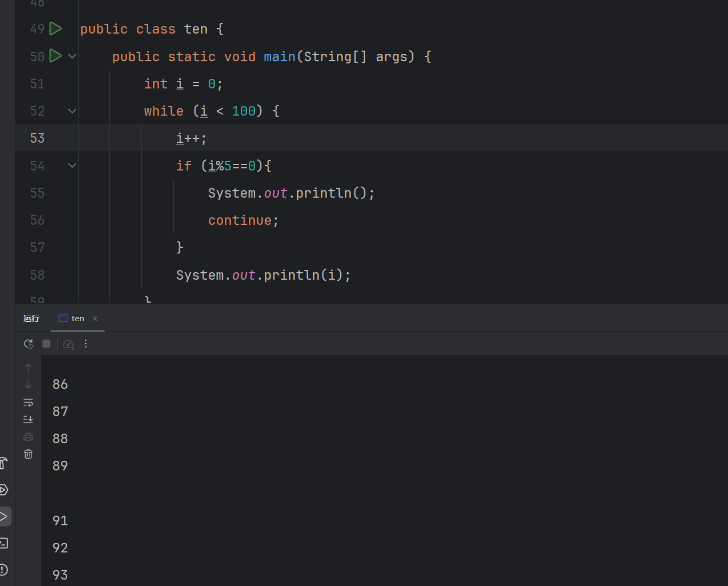This screenshot has width=728, height=586.
Task: Click the 'while' keyword
Action: [x=164, y=111]
